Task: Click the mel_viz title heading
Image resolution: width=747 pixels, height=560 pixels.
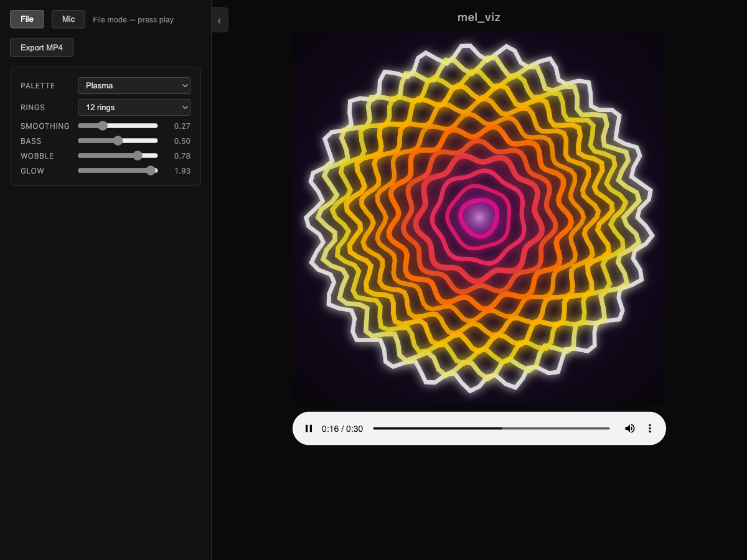Action: pyautogui.click(x=479, y=17)
